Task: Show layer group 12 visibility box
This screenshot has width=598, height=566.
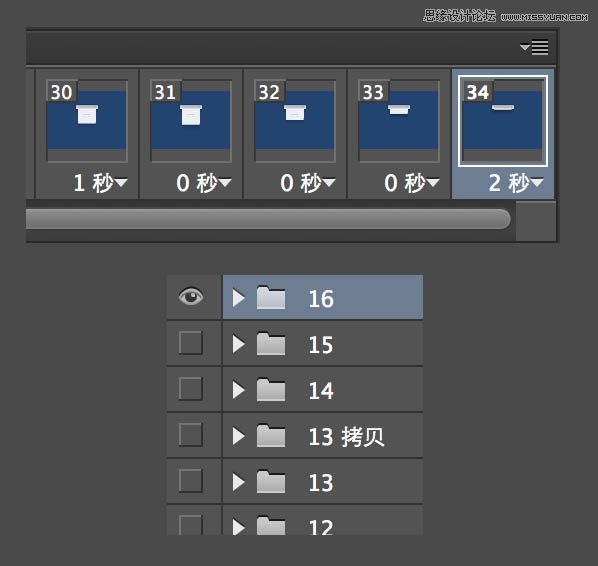Action: point(190,525)
